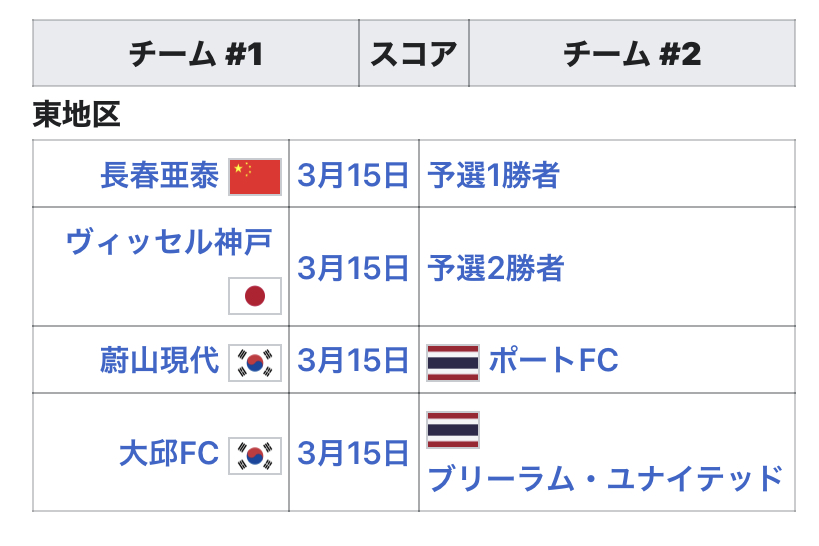Click 3月15日 in the 長春亜泰 row
This screenshot has width=819, height=546.
pos(353,176)
